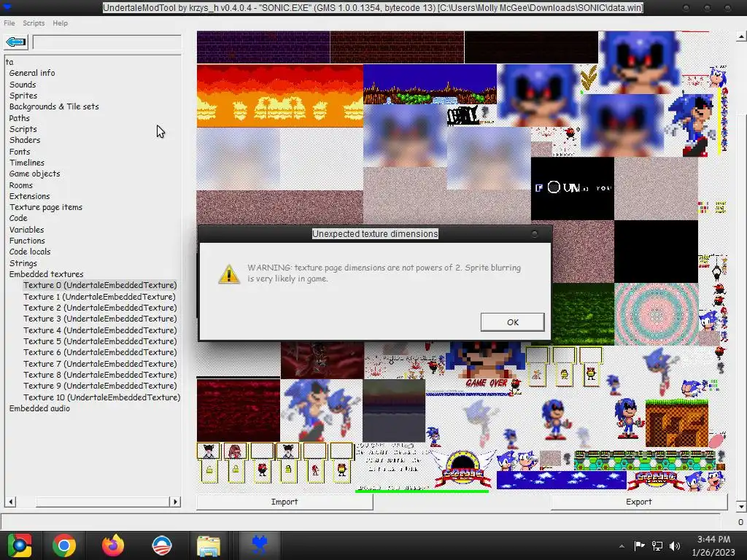Open the Scripts menu
The image size is (747, 560).
pyautogui.click(x=34, y=23)
